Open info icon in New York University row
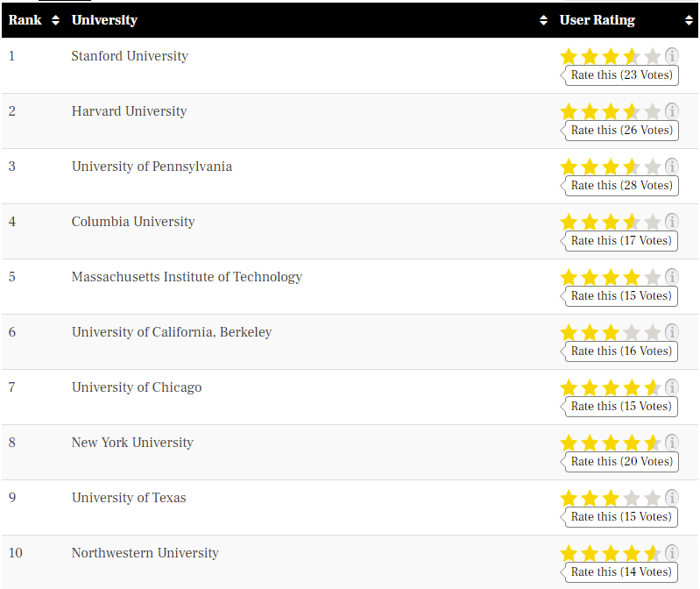Viewport: 700px width, 589px height. [x=672, y=443]
